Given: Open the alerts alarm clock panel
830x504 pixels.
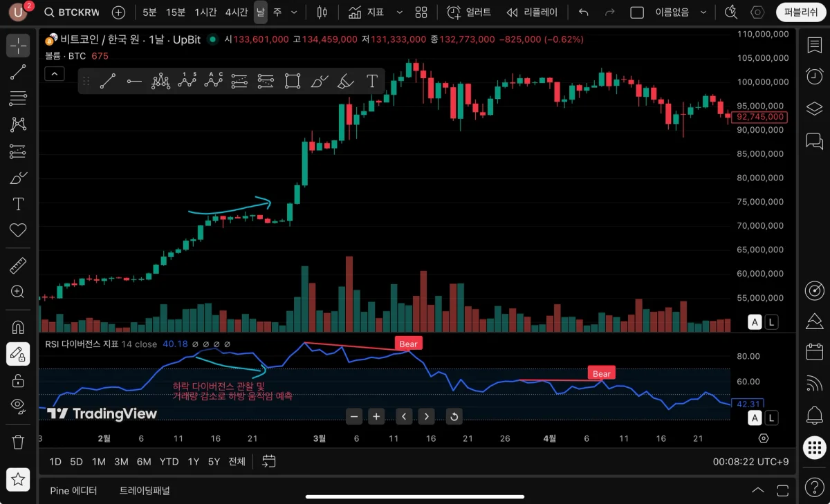Looking at the screenshot, I should 814,77.
